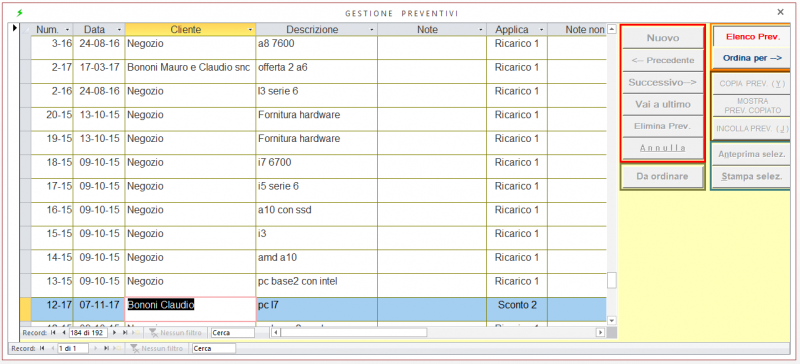Viewport: 800px width, 364px height.
Task: Click horizontal scrollbar right arrow
Action: [x=601, y=333]
